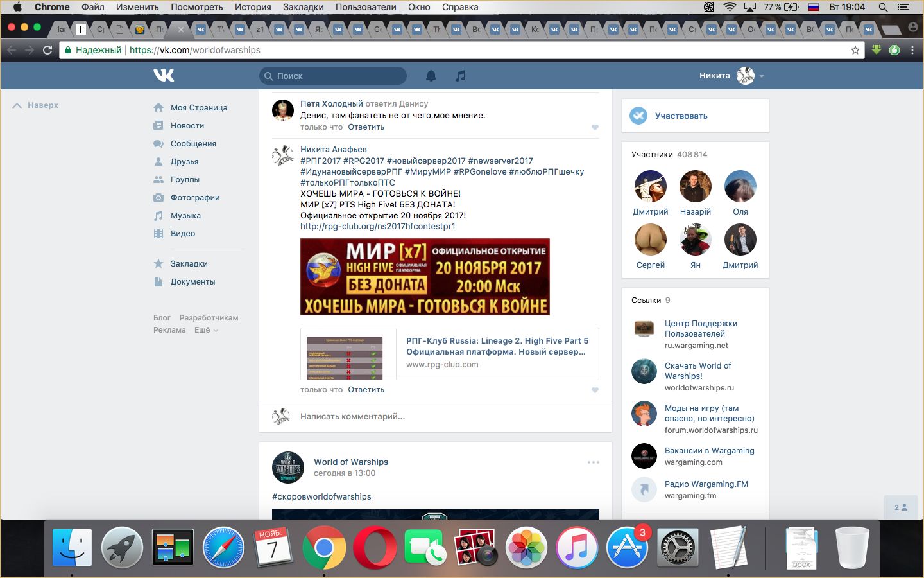Open Photo Booth from the Dock
Screen dimensions: 924x578
pyautogui.click(x=475, y=548)
